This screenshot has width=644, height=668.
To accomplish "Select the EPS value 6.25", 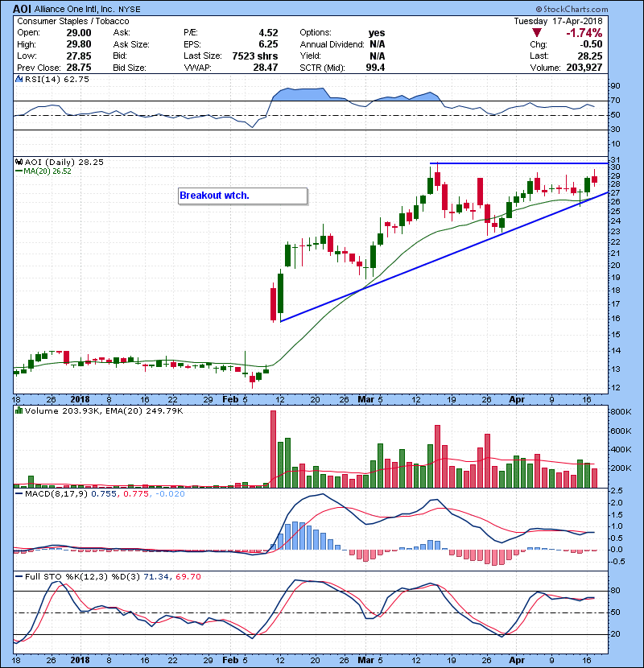I will (x=268, y=44).
